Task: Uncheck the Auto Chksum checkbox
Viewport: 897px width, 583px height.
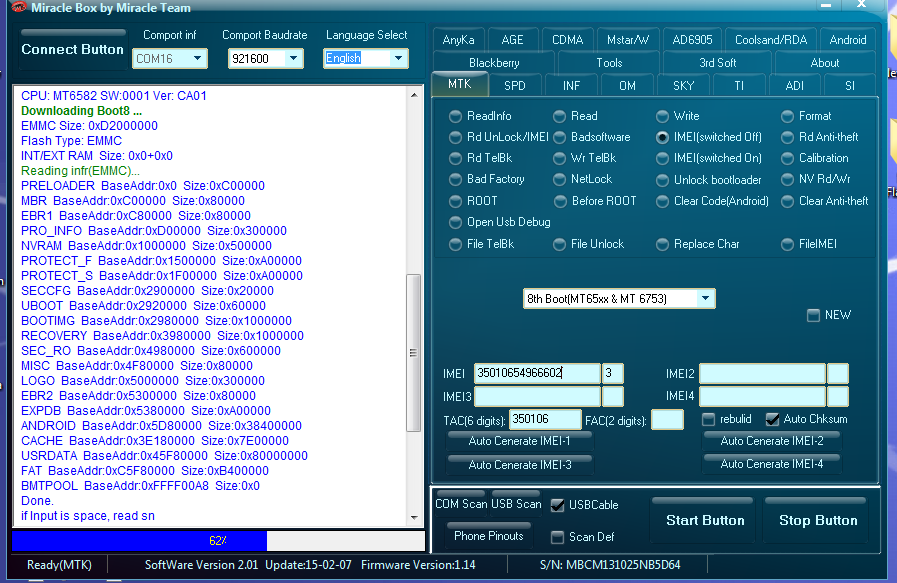Action: tap(772, 419)
